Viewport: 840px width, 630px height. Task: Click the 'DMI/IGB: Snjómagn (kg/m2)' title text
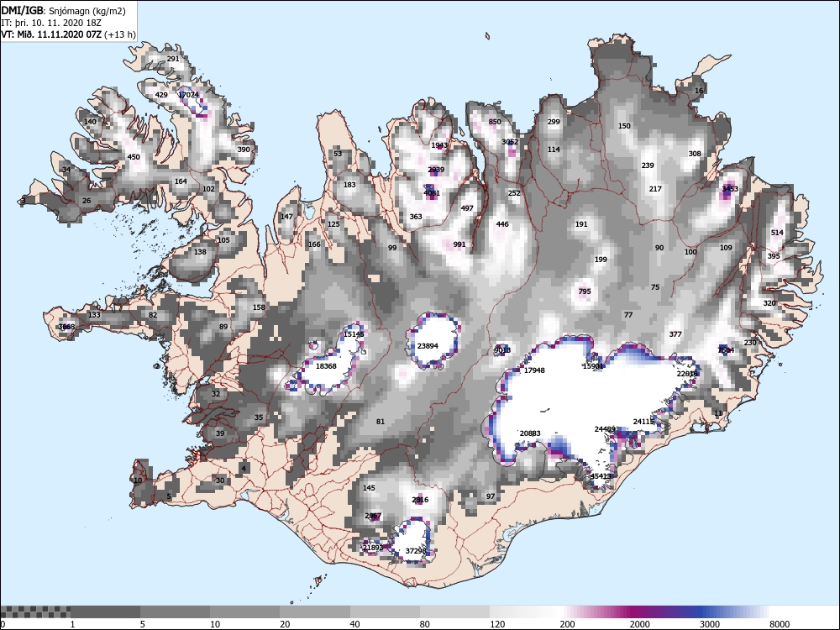click(x=63, y=11)
